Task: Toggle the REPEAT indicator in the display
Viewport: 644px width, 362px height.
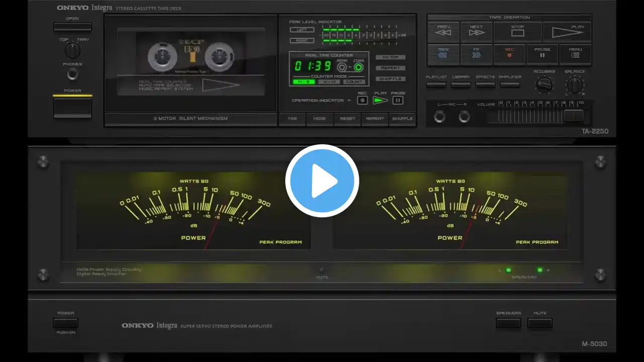Action: 390,68
